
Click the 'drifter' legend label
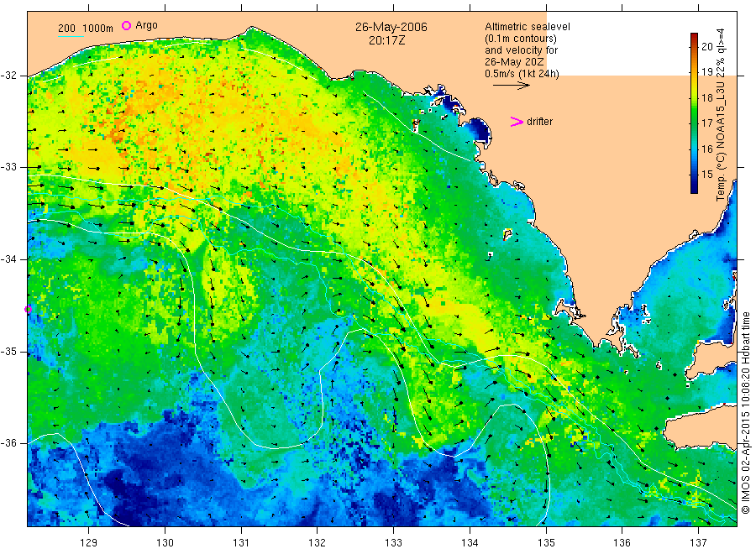pos(539,122)
